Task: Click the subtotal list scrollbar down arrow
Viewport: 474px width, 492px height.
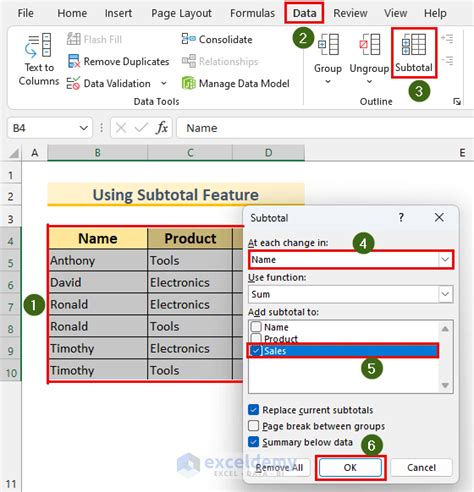Action: (x=445, y=385)
